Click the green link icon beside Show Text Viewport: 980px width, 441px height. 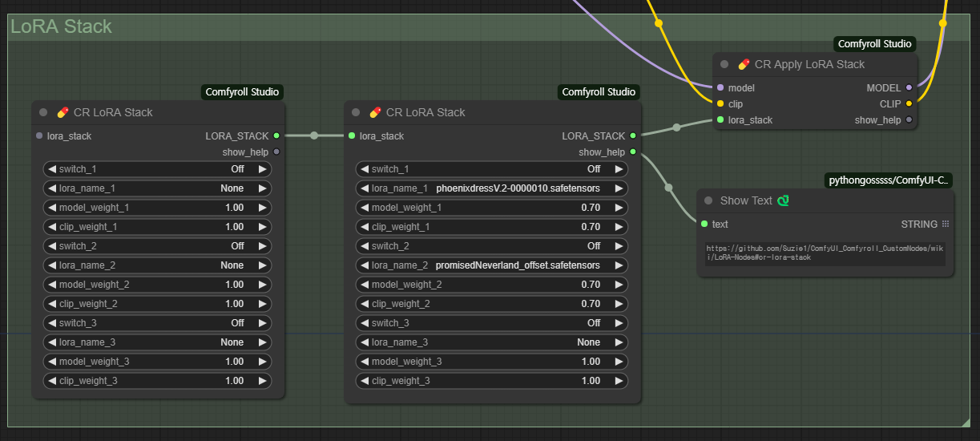tap(784, 200)
